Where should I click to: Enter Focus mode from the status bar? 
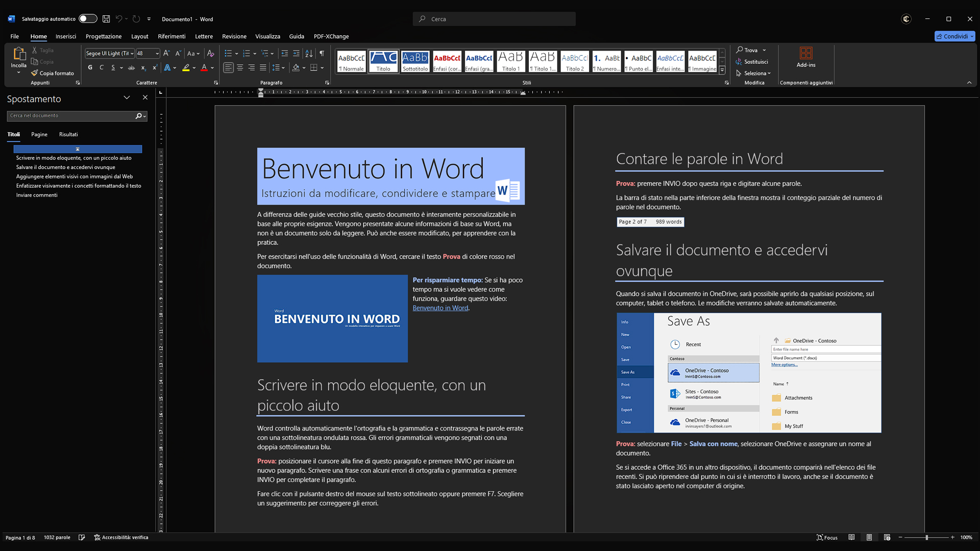click(x=827, y=537)
